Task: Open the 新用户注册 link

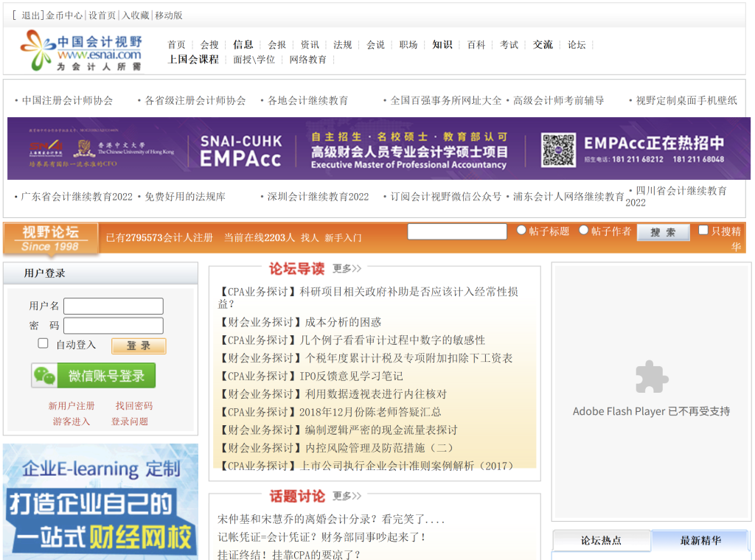Action: [72, 405]
